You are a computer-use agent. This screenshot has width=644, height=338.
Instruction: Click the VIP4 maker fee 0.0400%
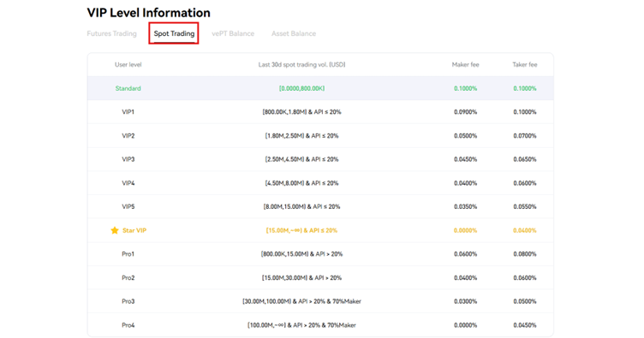pos(465,183)
